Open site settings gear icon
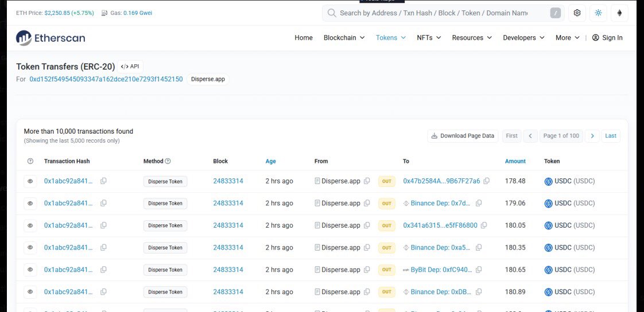The image size is (644, 312). (x=577, y=13)
